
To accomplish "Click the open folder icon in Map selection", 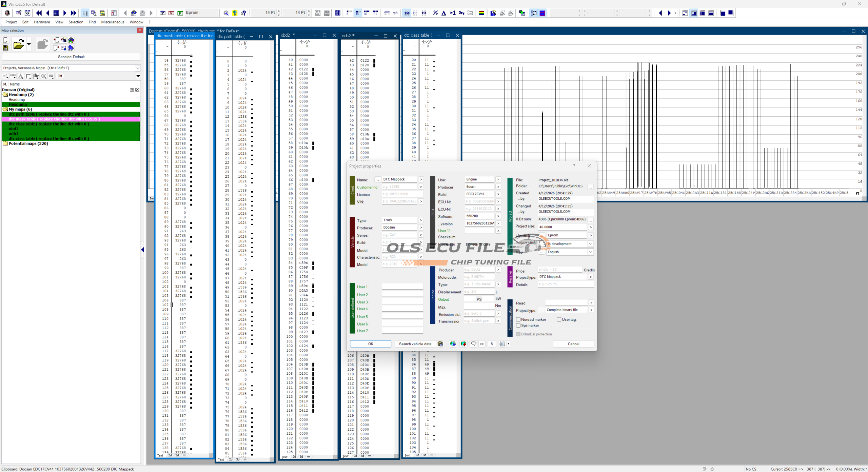I will [18, 44].
